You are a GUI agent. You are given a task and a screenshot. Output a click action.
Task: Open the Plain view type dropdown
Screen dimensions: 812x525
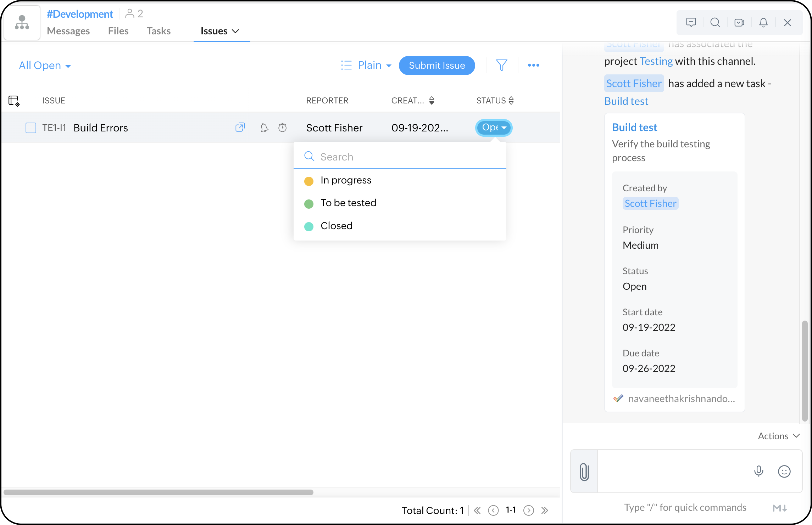(366, 65)
